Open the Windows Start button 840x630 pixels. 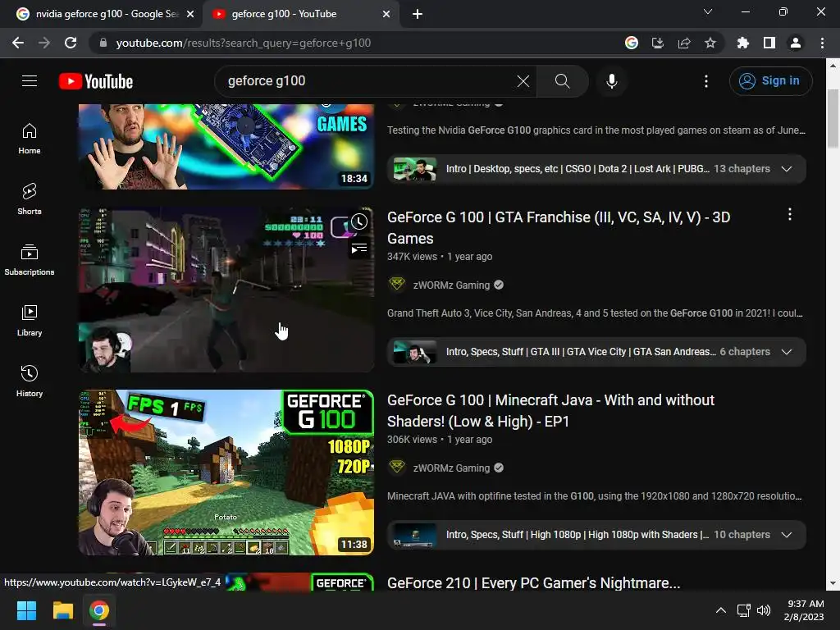[26, 610]
